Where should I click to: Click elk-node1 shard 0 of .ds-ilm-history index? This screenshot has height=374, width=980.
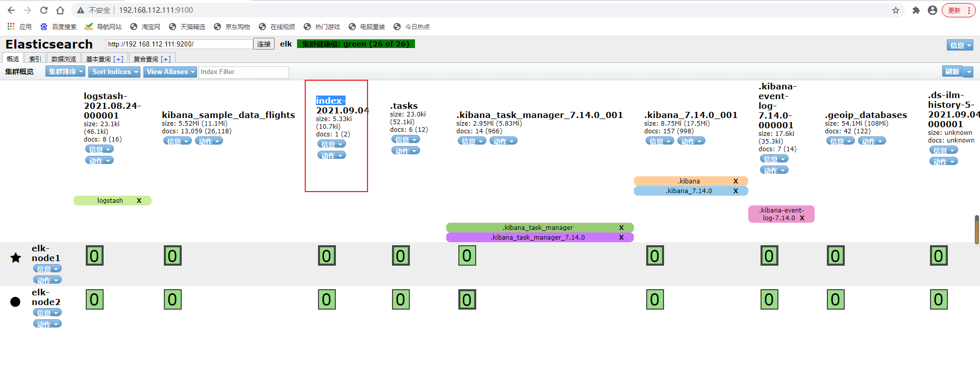939,256
